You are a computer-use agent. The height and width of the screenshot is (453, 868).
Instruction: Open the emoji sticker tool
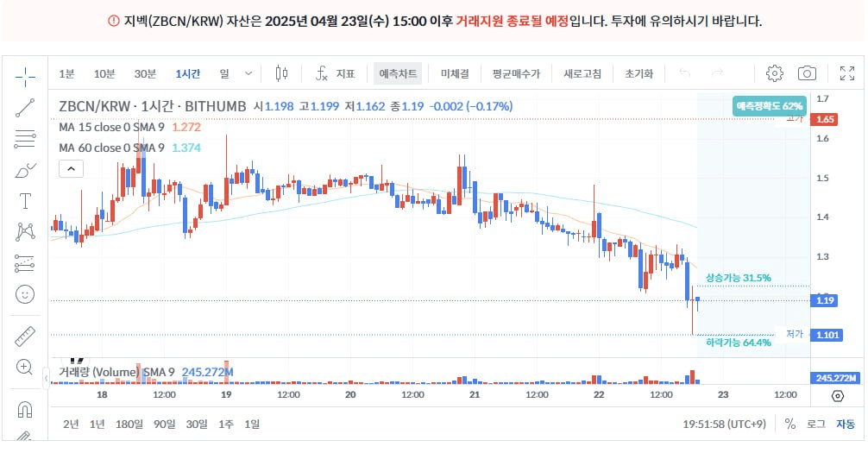25,294
